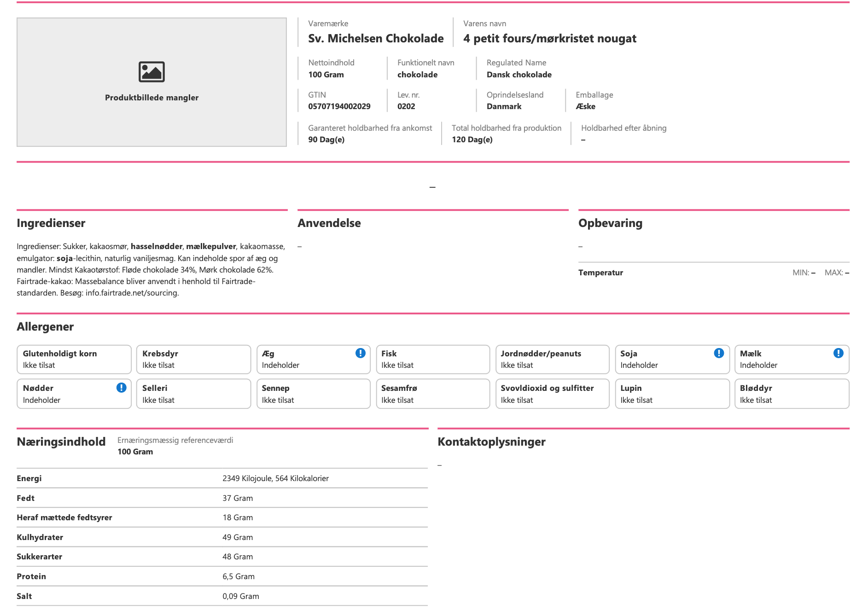Click the Temperatur row in Opbevaring
The height and width of the screenshot is (616, 862).
714,273
